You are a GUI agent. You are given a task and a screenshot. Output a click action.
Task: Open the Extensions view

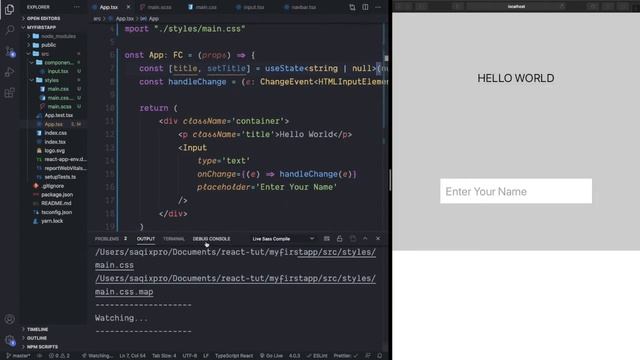[9, 93]
